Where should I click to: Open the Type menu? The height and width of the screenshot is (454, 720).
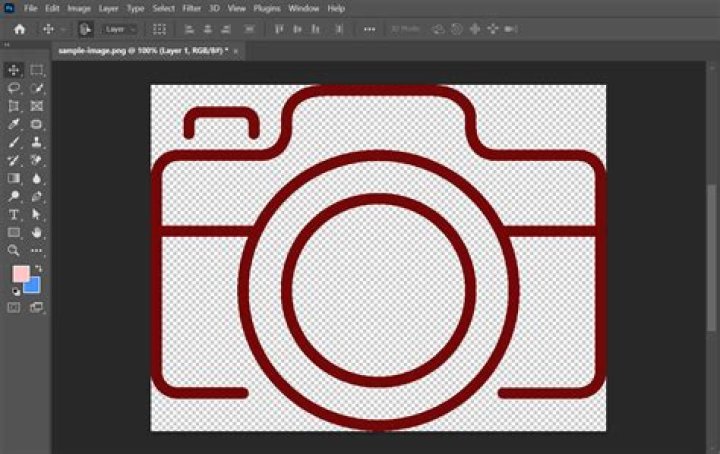click(135, 8)
